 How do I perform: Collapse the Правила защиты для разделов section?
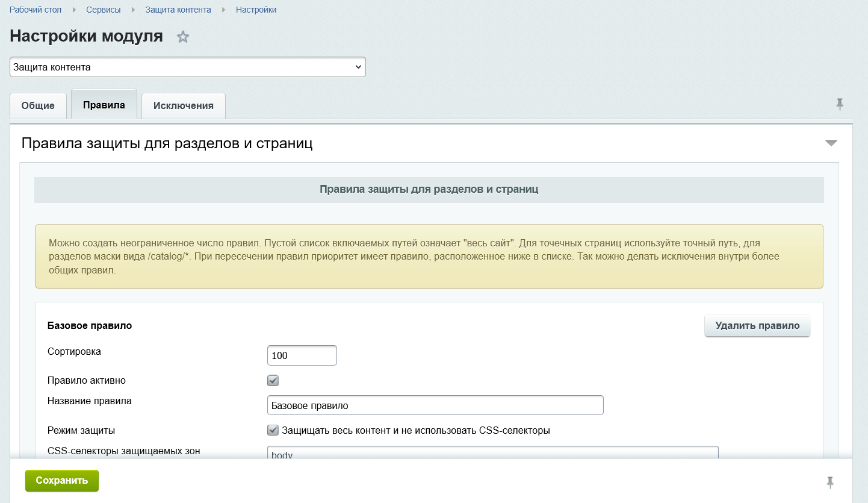click(831, 143)
